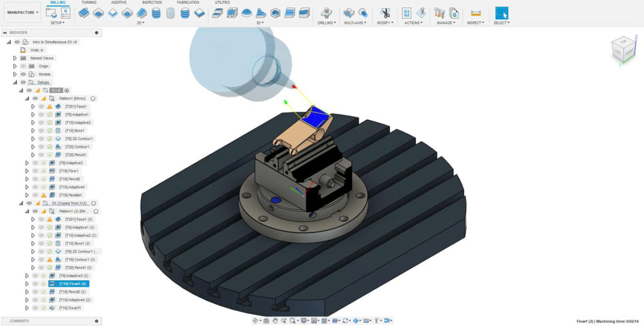This screenshot has height=326, width=644.
Task: Open the MANUFACTURE workspace dropdown
Action: coord(23,13)
